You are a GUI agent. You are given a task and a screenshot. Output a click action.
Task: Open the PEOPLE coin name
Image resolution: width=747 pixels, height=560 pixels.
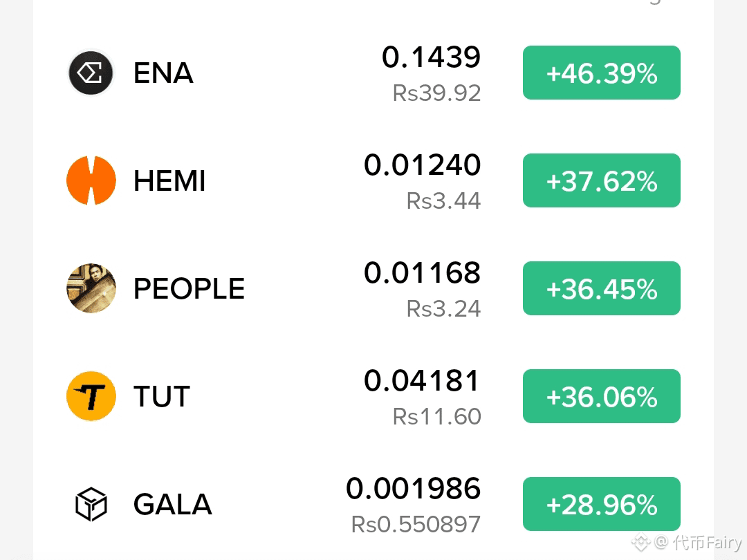pyautogui.click(x=189, y=288)
